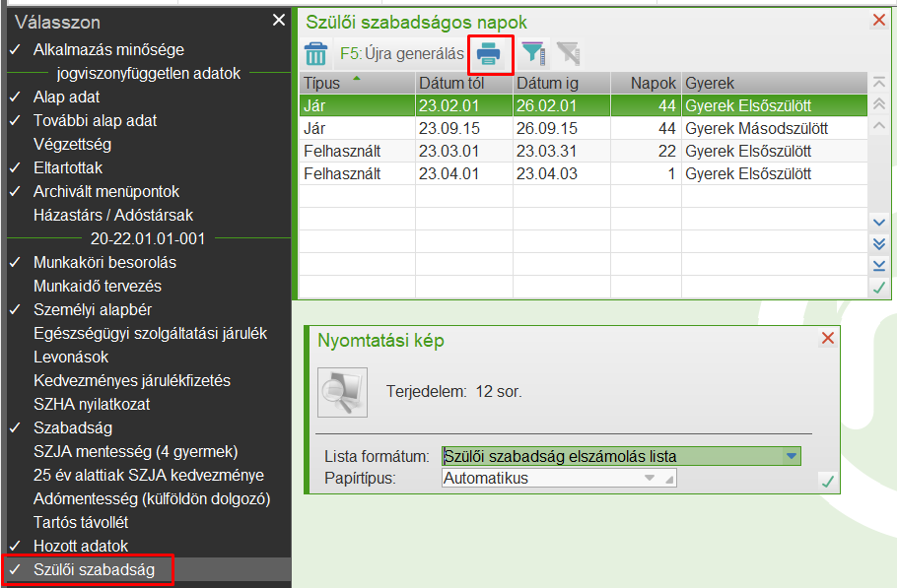
Task: Open Hozott adatok menu item
Action: [81, 547]
